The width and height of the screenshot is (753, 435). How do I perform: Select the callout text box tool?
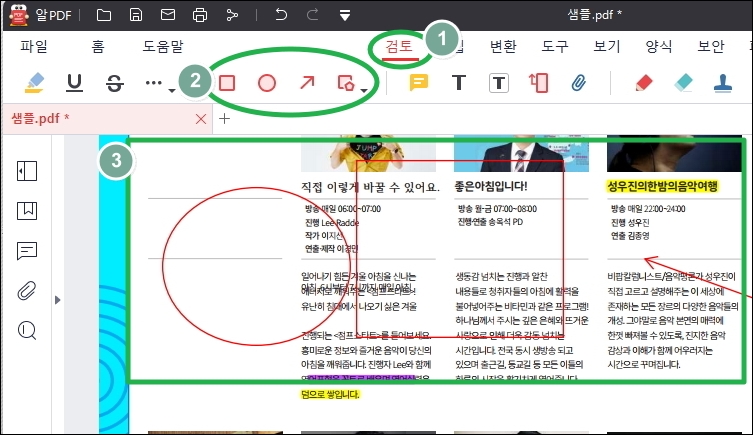click(539, 83)
